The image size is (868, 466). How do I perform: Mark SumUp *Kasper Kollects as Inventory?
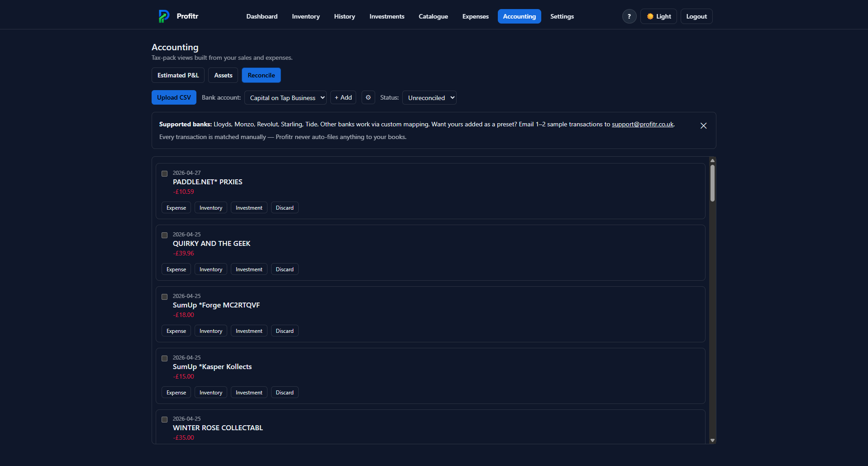coord(211,393)
